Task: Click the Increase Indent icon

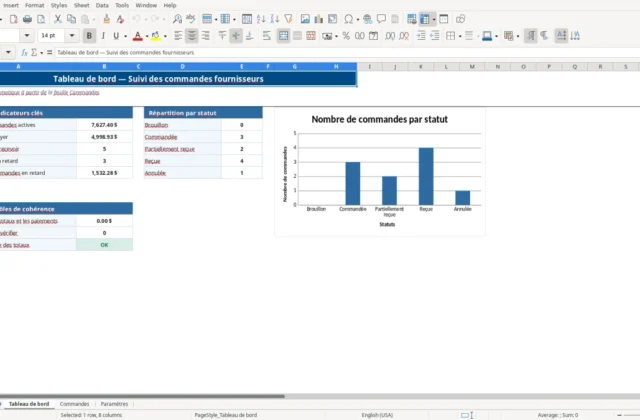Action: coord(421,36)
